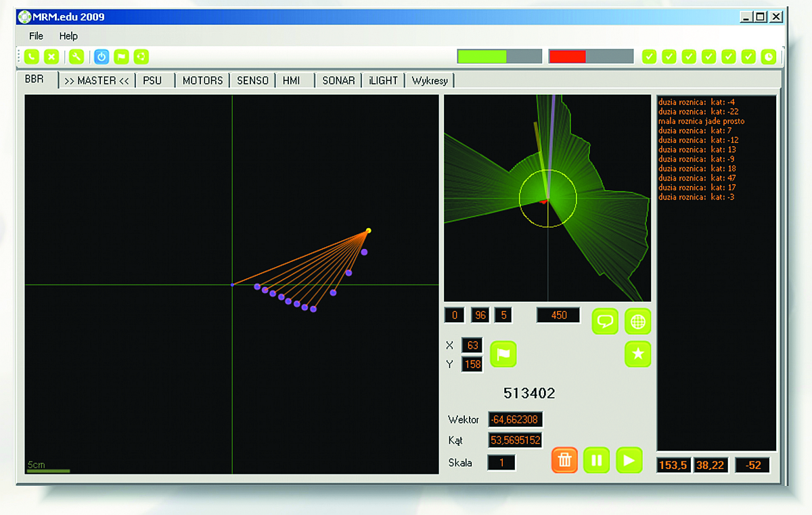Toggle the first green checkmark status box

coord(649,57)
